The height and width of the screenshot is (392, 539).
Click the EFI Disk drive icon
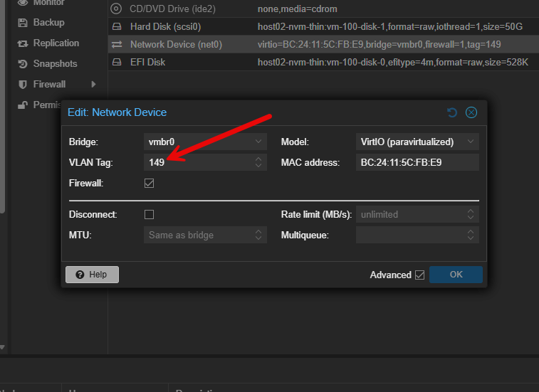tap(117, 62)
